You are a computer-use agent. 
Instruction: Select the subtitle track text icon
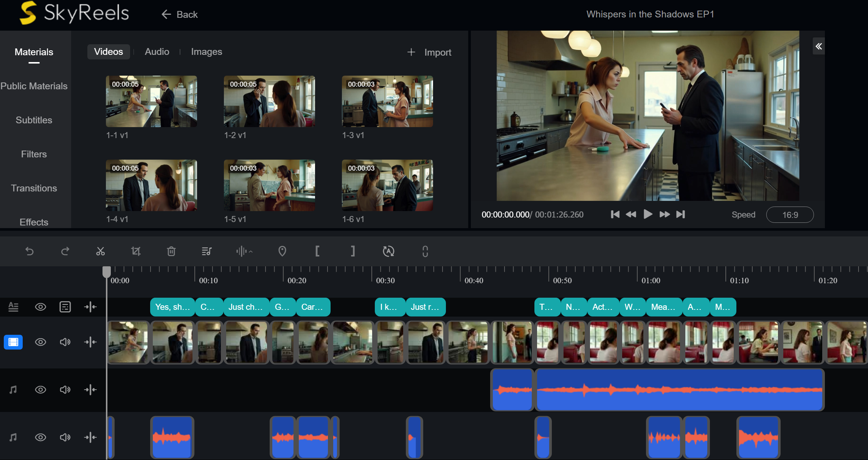(x=14, y=307)
